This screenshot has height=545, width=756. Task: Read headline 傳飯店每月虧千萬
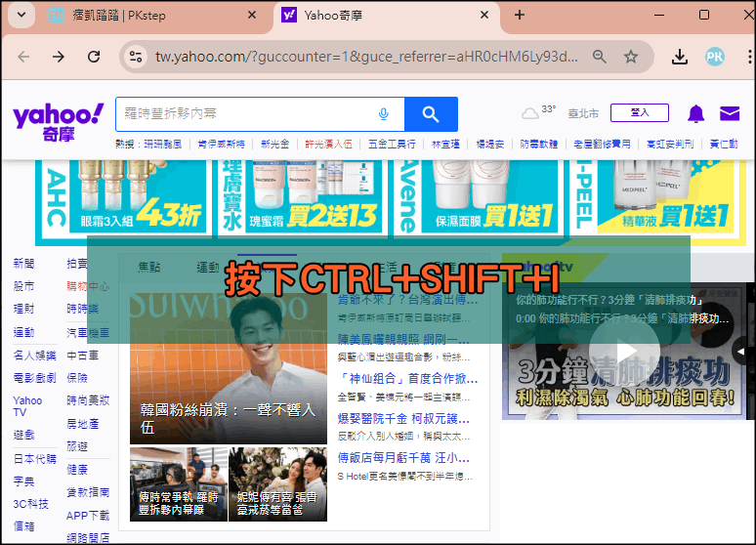[x=403, y=457]
